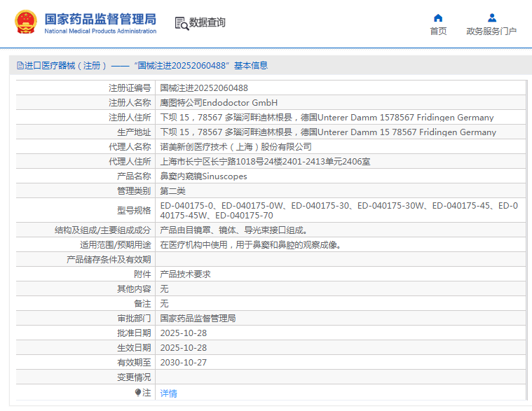Select 2025-10-28 in 生效日期 row

(x=183, y=348)
